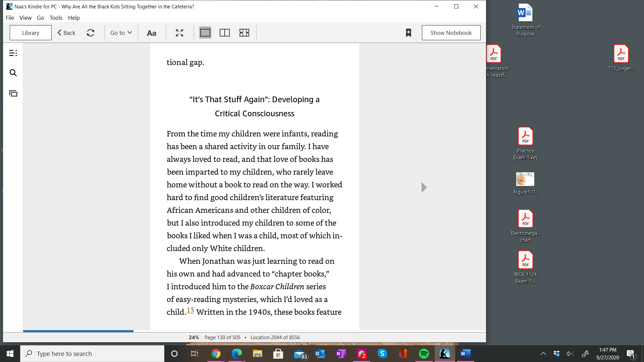This screenshot has height=362, width=644.
Task: Click the Location 2044 of 8556 text
Action: (x=275, y=338)
